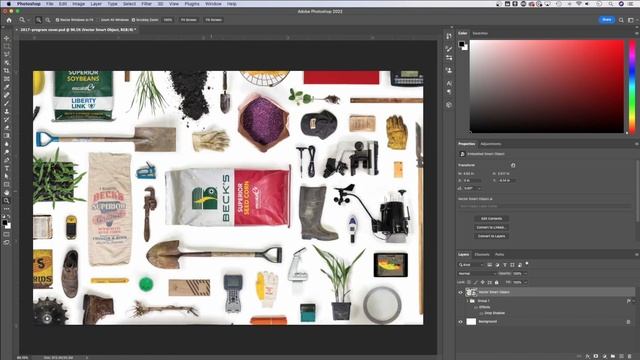Open the search icon beside Share

(x=621, y=20)
